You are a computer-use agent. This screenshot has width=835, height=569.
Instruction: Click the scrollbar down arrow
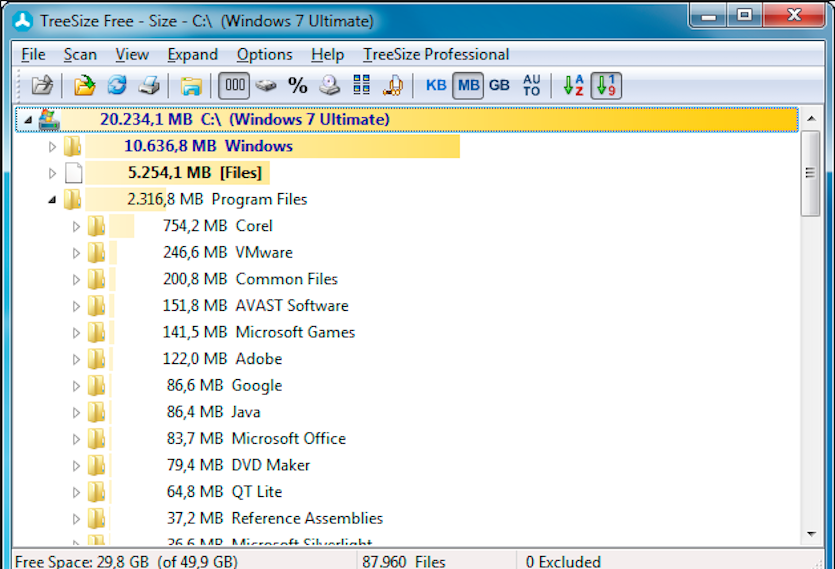pyautogui.click(x=811, y=534)
